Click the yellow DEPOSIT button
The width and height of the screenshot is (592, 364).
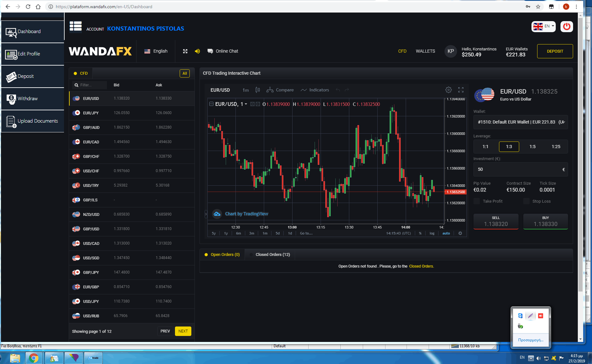[x=555, y=51]
